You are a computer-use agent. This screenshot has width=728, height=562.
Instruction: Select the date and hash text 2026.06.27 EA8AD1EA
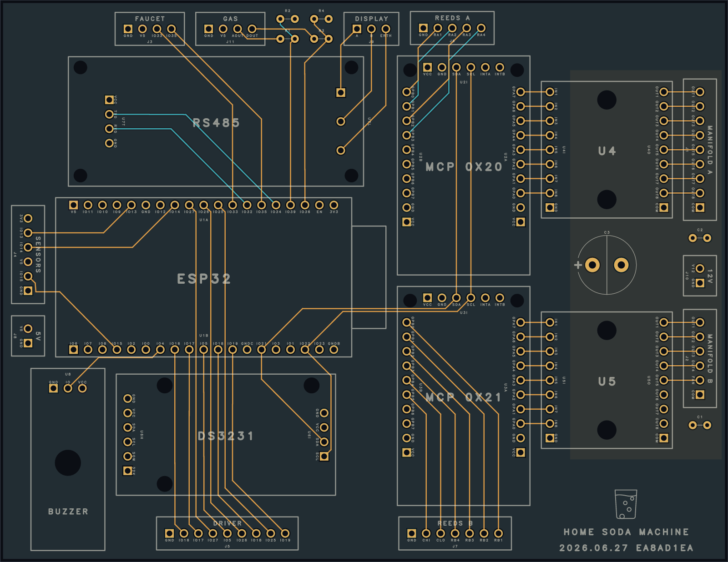tap(626, 548)
